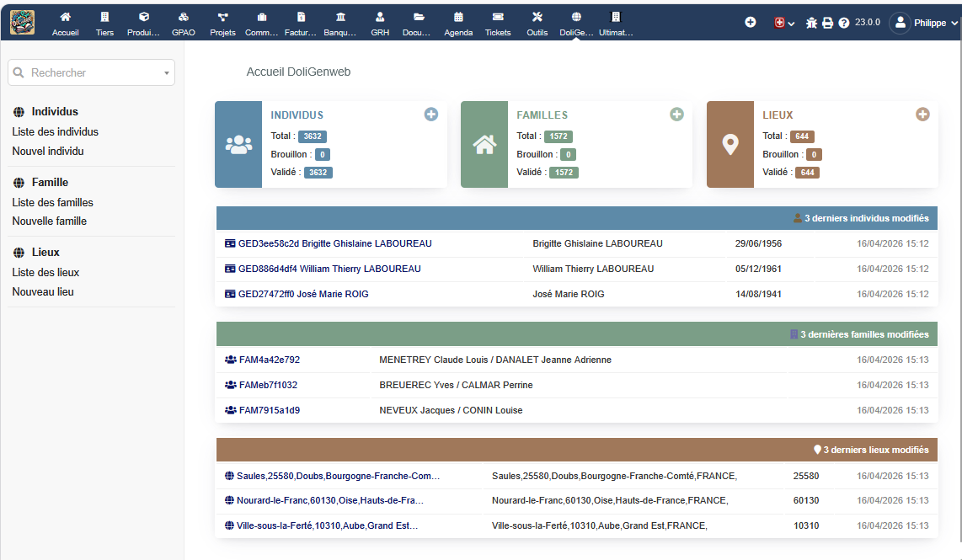Screen dimensions: 962x560
Task: Select the Projets menu item
Action: click(222, 22)
